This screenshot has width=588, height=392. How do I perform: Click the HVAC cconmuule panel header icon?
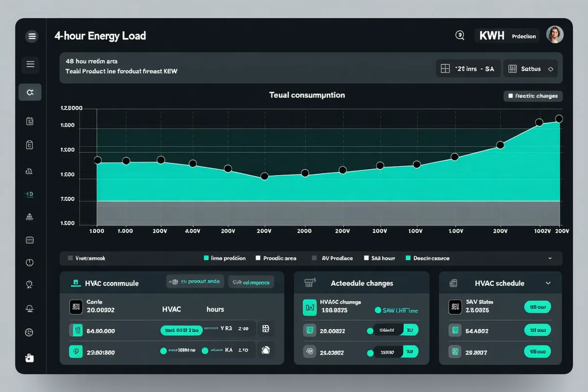pos(75,283)
